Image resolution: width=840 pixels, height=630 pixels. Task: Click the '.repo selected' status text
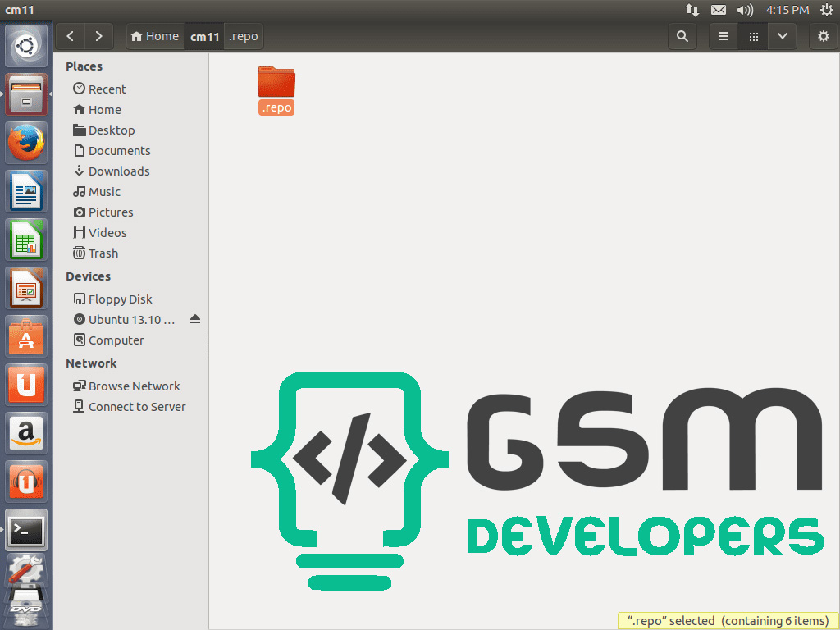click(728, 621)
